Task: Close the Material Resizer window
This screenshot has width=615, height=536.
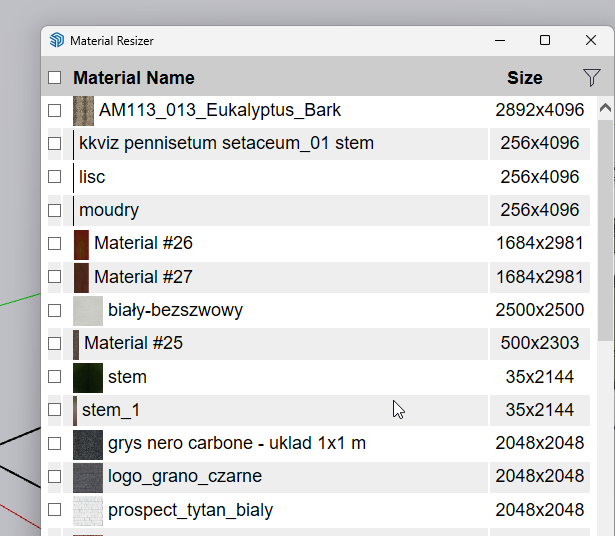Action: (x=591, y=40)
